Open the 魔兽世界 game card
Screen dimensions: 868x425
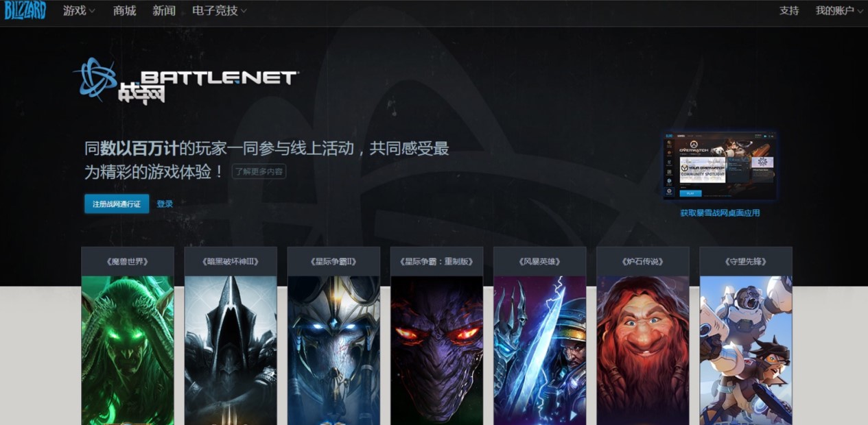pos(128,336)
